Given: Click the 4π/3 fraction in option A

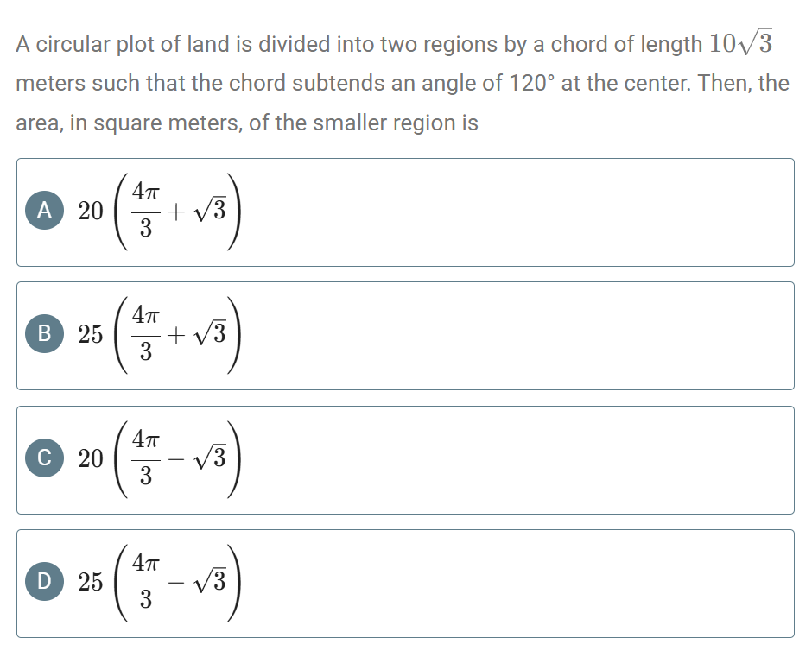Looking at the screenshot, I should pos(146,211).
